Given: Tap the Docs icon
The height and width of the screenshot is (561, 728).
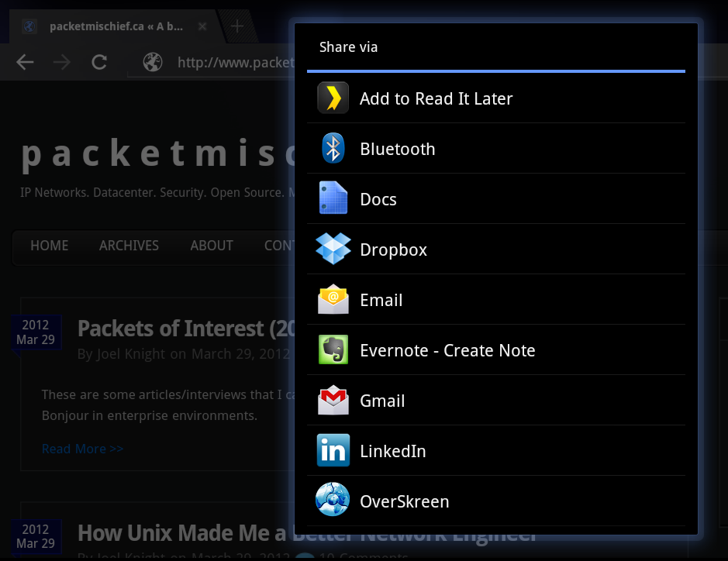Looking at the screenshot, I should (333, 198).
